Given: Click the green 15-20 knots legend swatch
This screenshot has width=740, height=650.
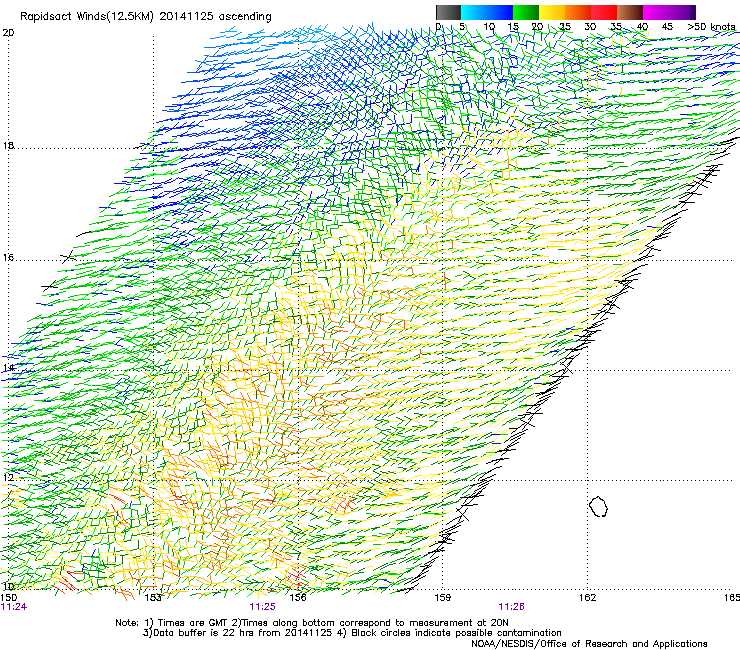Looking at the screenshot, I should [526, 12].
